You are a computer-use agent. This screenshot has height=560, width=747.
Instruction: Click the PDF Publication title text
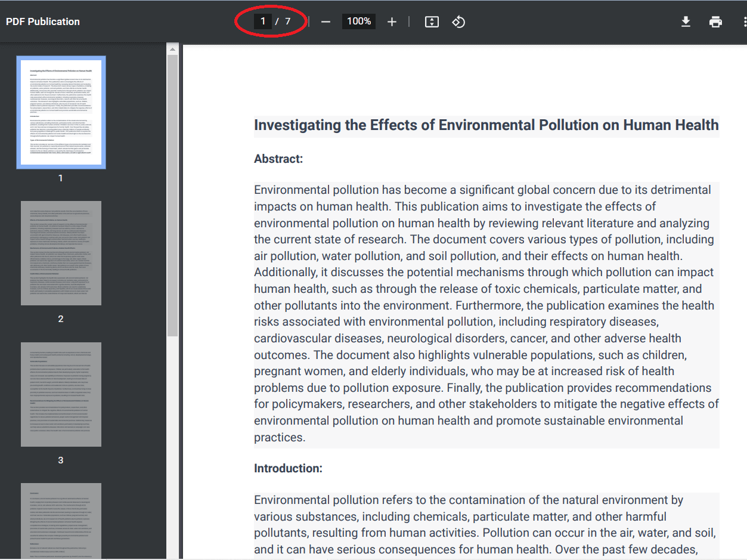[x=43, y=21]
